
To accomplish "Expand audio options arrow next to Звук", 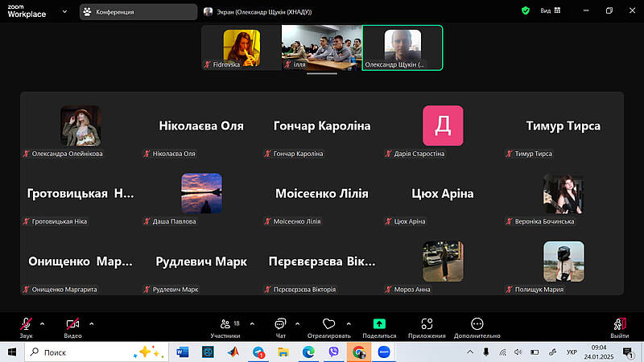I will 42,323.
